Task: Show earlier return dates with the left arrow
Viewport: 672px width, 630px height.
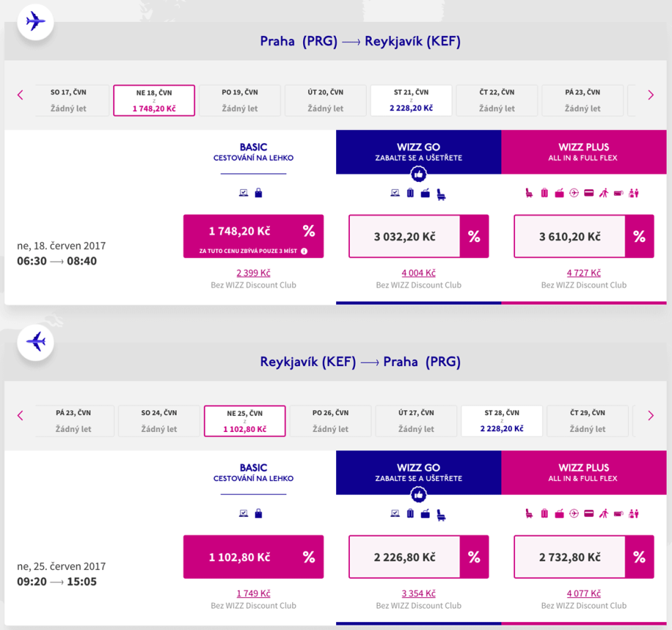Action: point(20,416)
